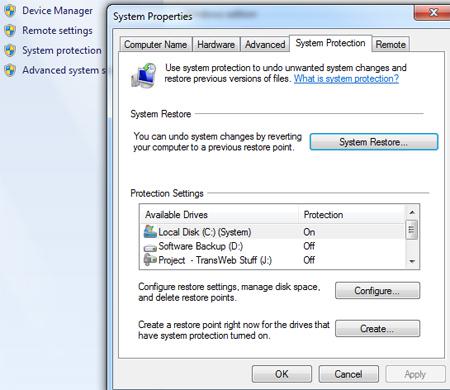The width and height of the screenshot is (450, 390).
Task: Click the shield icon beside Device Manager
Action: (10, 11)
